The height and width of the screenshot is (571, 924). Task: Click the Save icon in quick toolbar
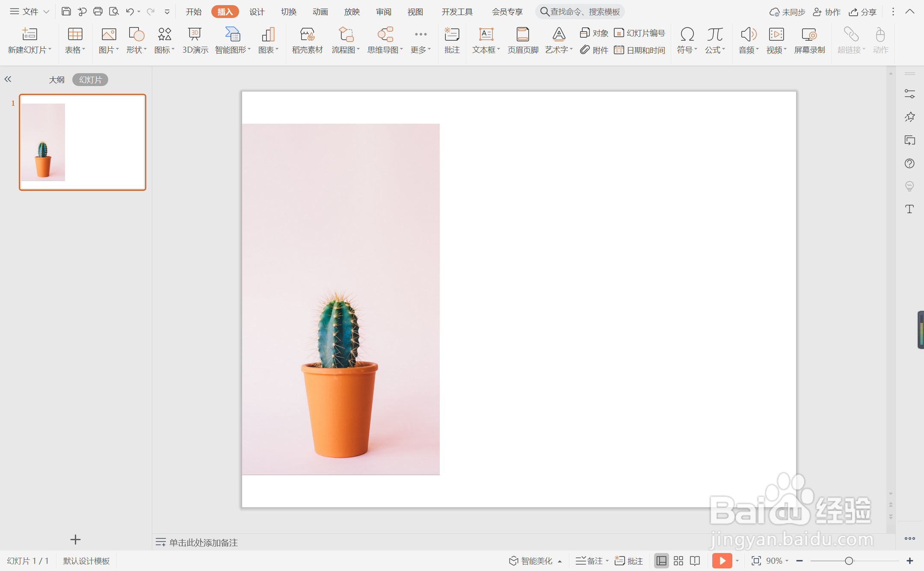[x=66, y=12]
